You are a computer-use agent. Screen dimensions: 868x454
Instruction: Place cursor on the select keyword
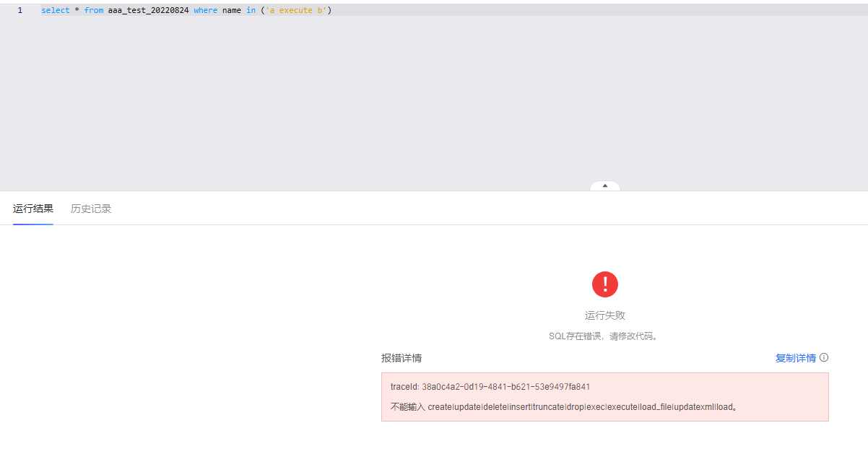56,11
